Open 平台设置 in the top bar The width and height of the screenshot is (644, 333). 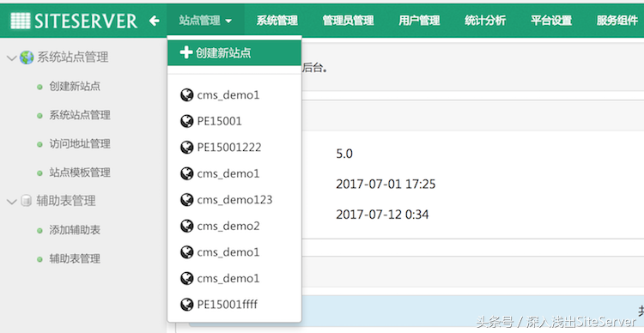[551, 20]
